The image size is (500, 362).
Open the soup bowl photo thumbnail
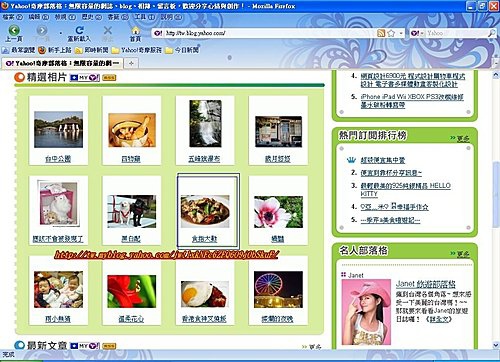[x=132, y=130]
